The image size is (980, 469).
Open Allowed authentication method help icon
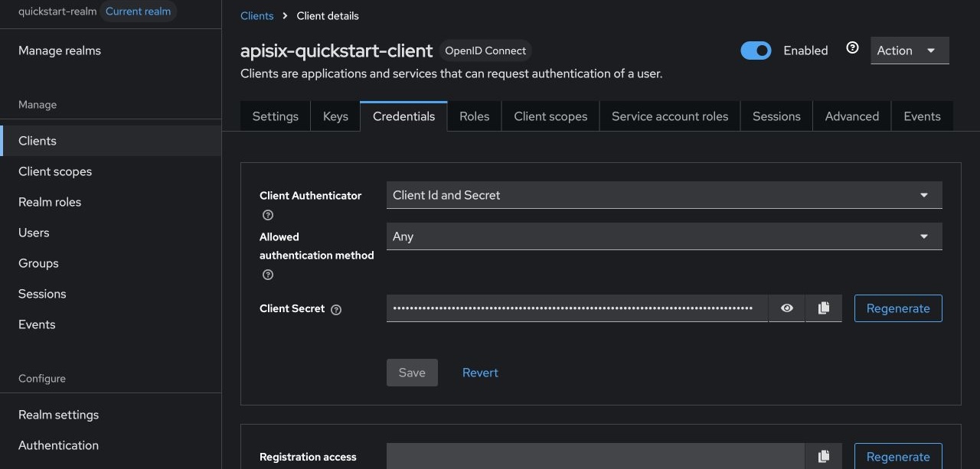point(268,275)
